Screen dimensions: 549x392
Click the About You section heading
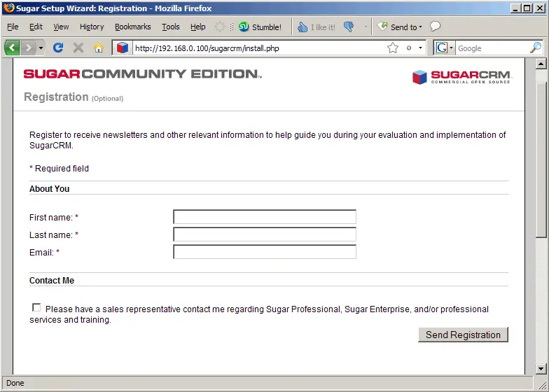pyautogui.click(x=49, y=189)
